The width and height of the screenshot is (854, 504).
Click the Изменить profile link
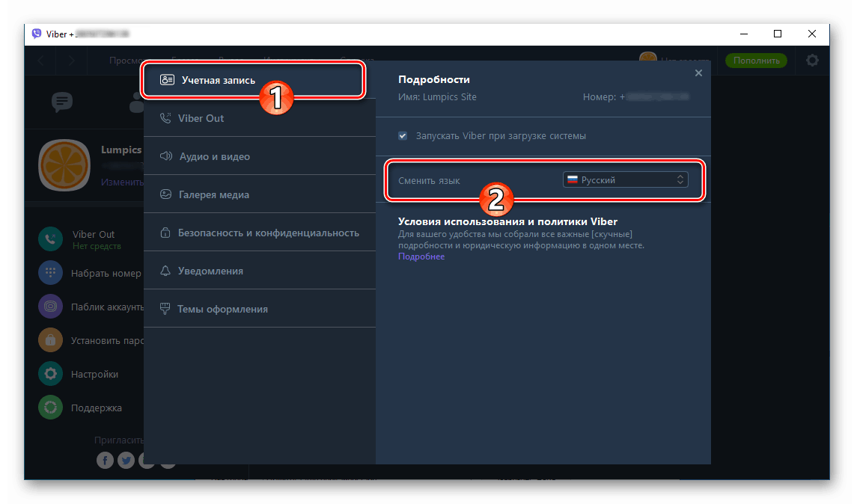coord(122,182)
